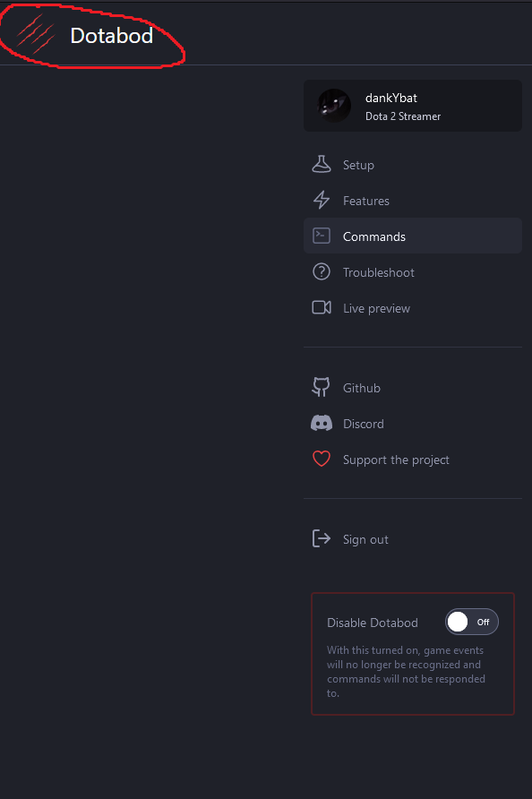Open the Support the project link

pos(395,459)
